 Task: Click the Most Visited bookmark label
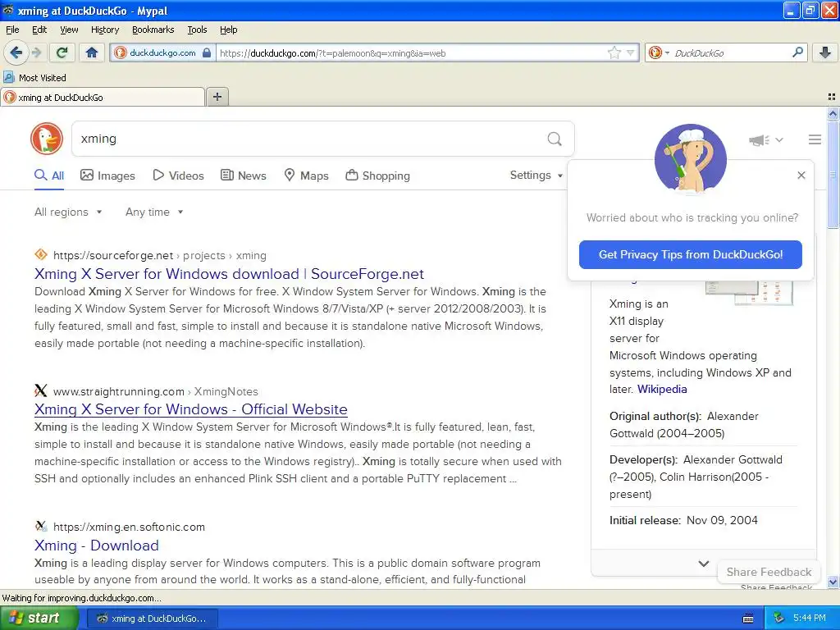pyautogui.click(x=43, y=78)
